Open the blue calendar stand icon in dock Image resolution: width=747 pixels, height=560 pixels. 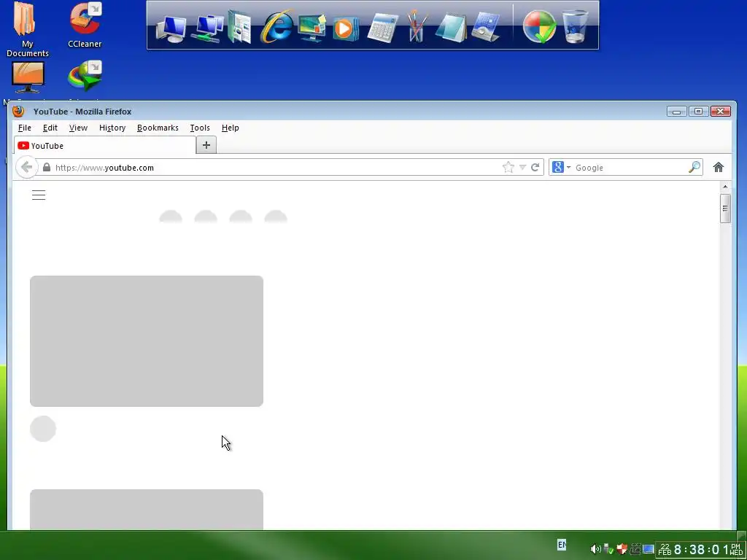[x=486, y=28]
